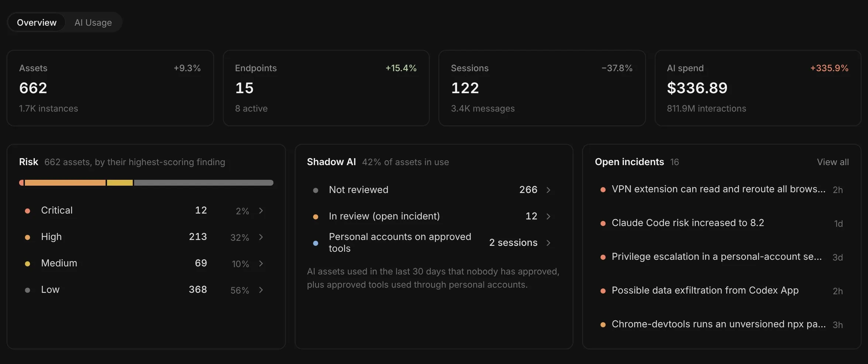Open the VPN extension incident
This screenshot has height=364, width=868.
722,189
